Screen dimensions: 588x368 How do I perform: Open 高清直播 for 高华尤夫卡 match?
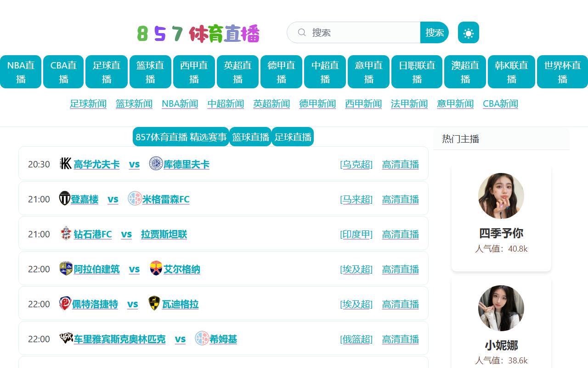point(401,164)
